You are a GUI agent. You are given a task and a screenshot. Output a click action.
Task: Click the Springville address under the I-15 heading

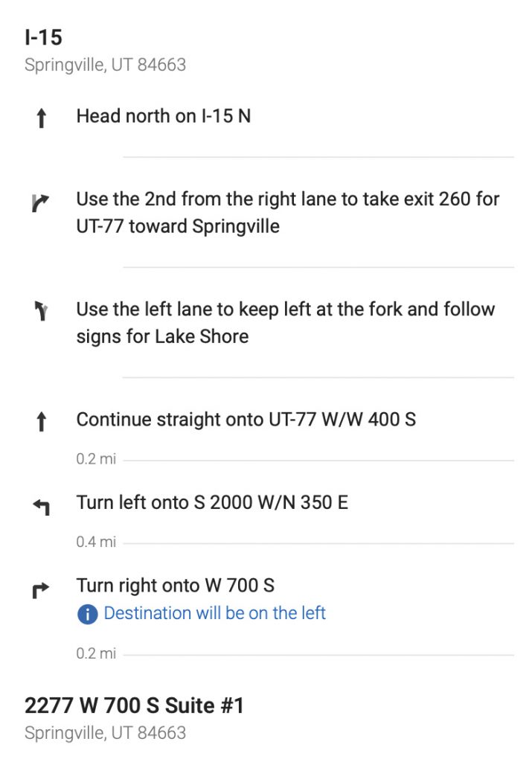point(105,65)
